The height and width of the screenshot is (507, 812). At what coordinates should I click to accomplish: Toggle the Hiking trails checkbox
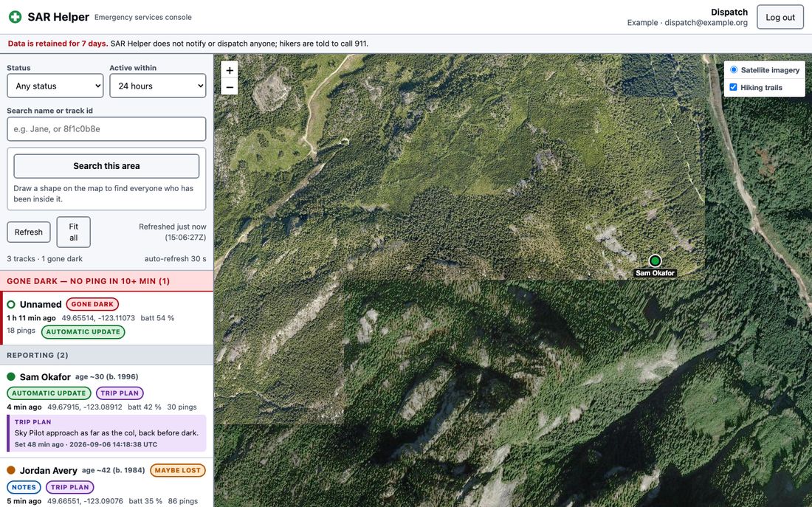pyautogui.click(x=733, y=87)
